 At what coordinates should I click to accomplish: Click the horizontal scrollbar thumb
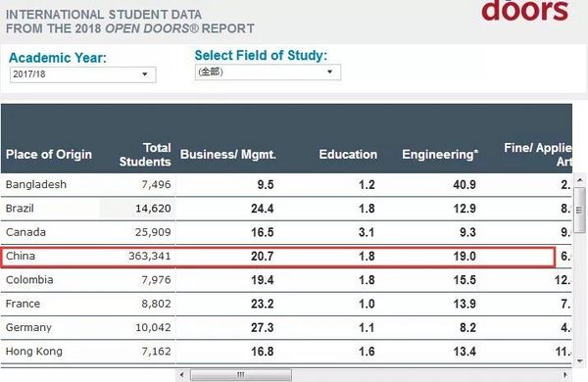241,374
